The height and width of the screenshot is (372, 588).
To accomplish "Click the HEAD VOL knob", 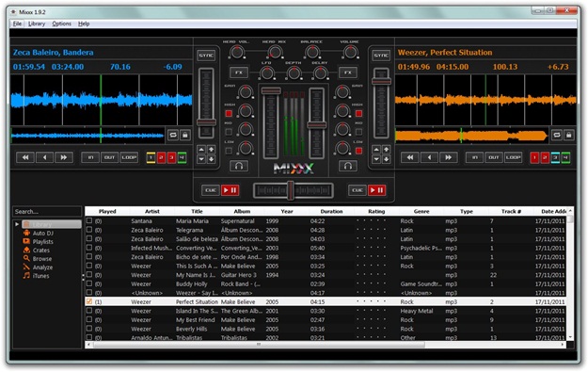I will (x=237, y=52).
